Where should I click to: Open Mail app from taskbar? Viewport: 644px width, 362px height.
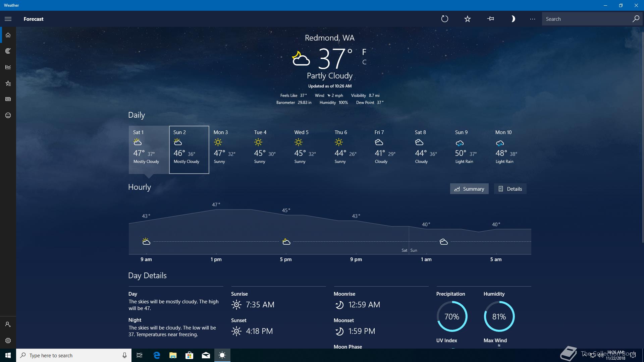pyautogui.click(x=206, y=355)
